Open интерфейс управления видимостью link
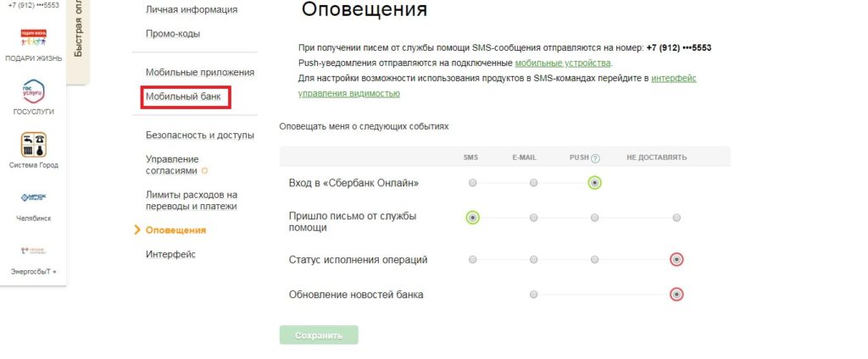Image resolution: width=868 pixels, height=359 pixels. point(497,86)
